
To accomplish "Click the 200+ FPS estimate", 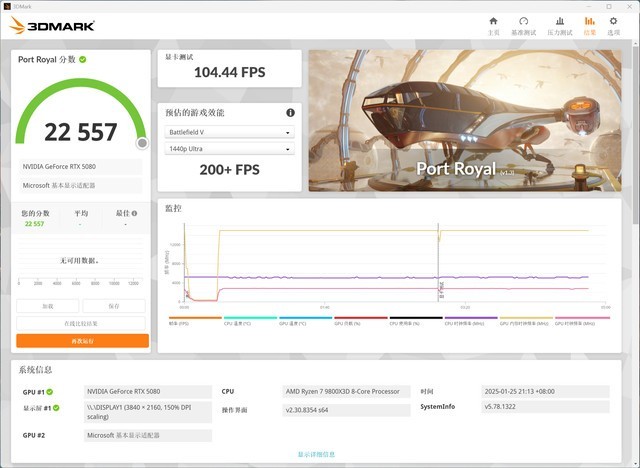I will (x=229, y=170).
